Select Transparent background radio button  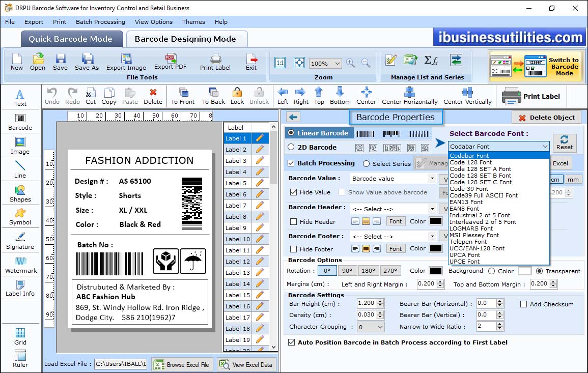pos(539,271)
